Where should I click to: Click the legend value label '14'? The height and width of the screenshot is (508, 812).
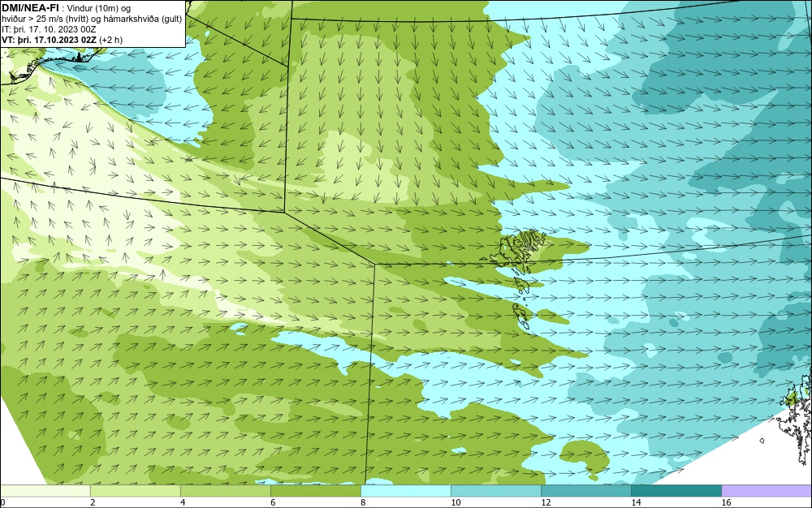pos(636,502)
